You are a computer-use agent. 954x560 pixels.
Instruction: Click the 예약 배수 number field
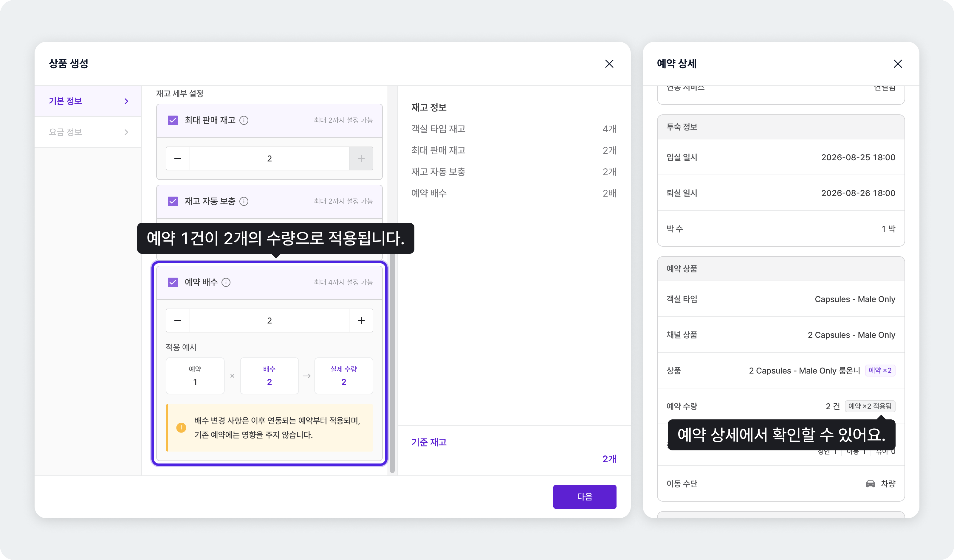[270, 321]
